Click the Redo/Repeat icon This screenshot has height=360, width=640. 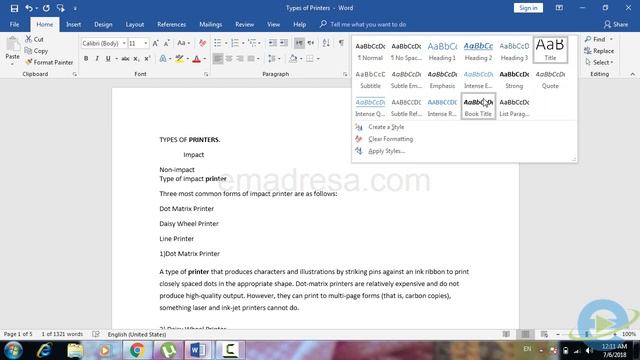pos(46,8)
